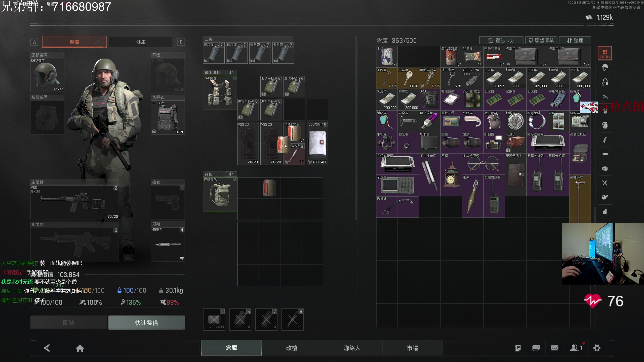
Task: Switch to the 裝備 tab
Action: click(x=74, y=42)
